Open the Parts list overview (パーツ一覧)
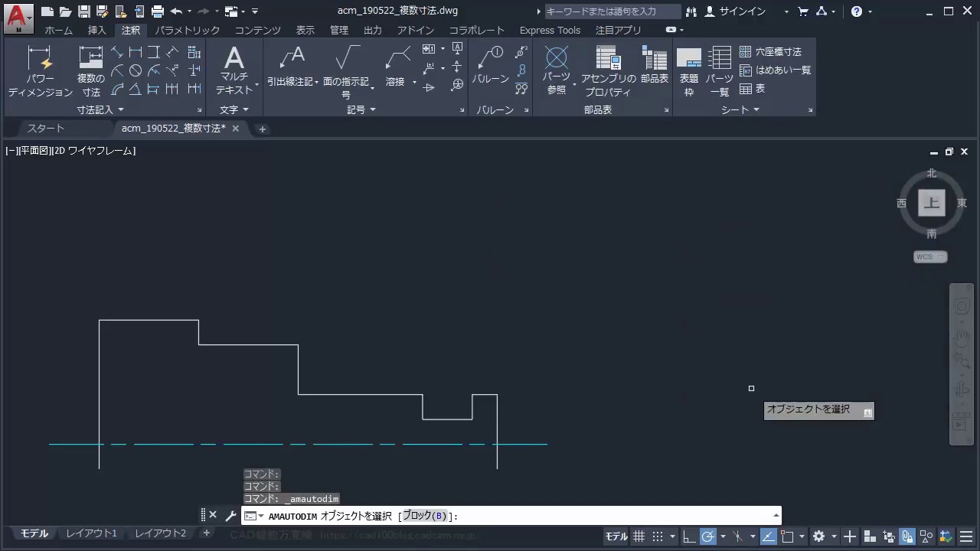The height and width of the screenshot is (551, 980). (x=720, y=71)
